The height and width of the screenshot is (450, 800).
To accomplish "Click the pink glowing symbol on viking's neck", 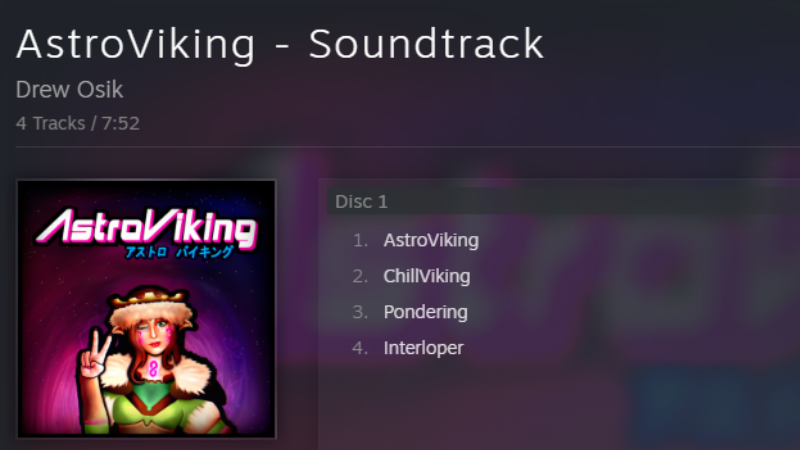I will (153, 368).
